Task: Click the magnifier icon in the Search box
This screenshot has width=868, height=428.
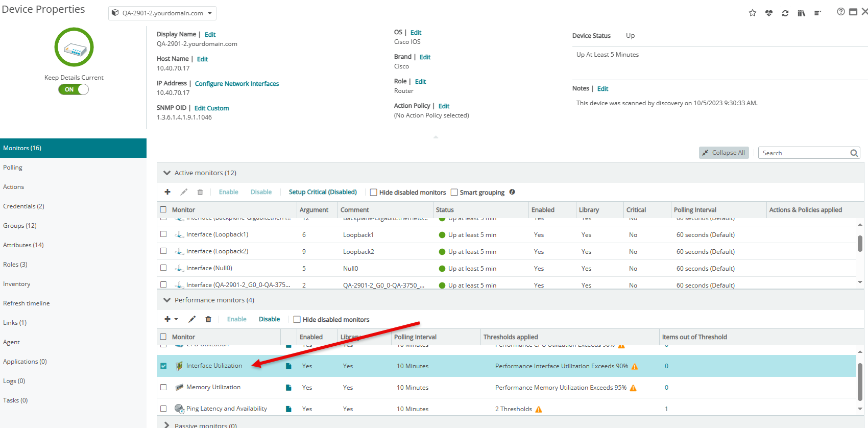Action: [854, 153]
